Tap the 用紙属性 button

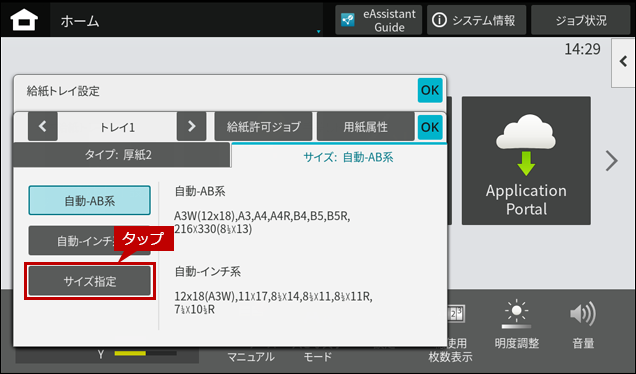coord(365,127)
